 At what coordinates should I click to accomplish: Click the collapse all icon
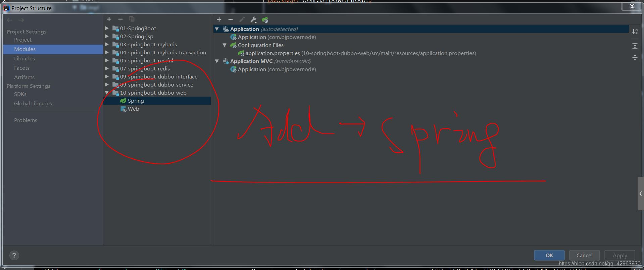point(635,58)
